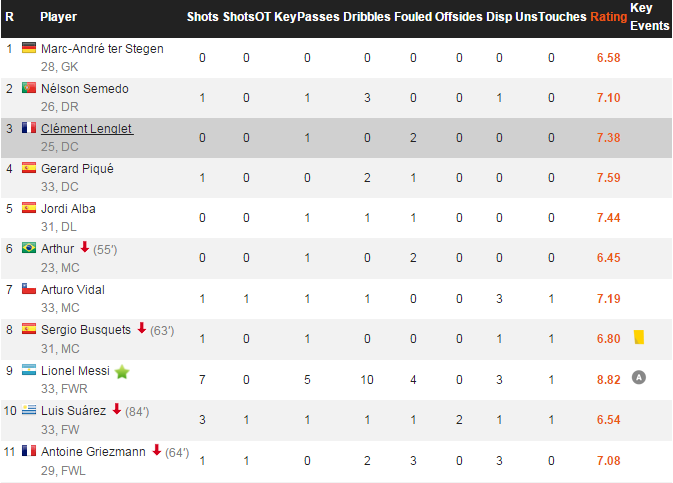Click Lionel Messi's green star icon

click(122, 372)
